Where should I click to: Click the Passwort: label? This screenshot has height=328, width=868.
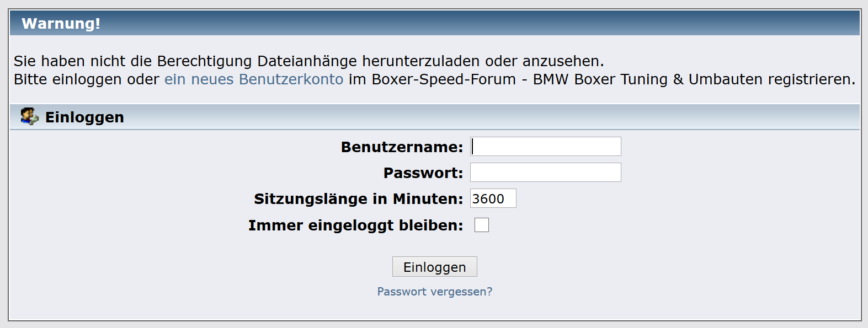pyautogui.click(x=423, y=173)
